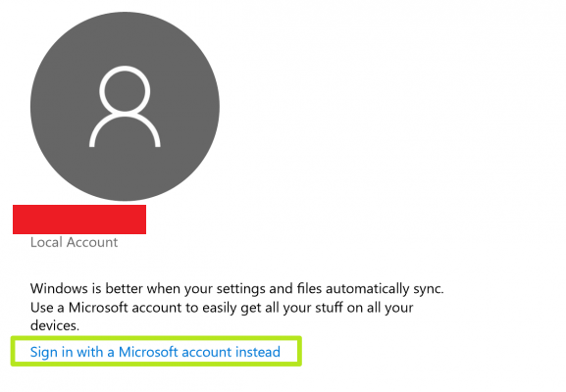Click the word 'devices.' in the description
This screenshot has width=566, height=392.
[x=55, y=325]
